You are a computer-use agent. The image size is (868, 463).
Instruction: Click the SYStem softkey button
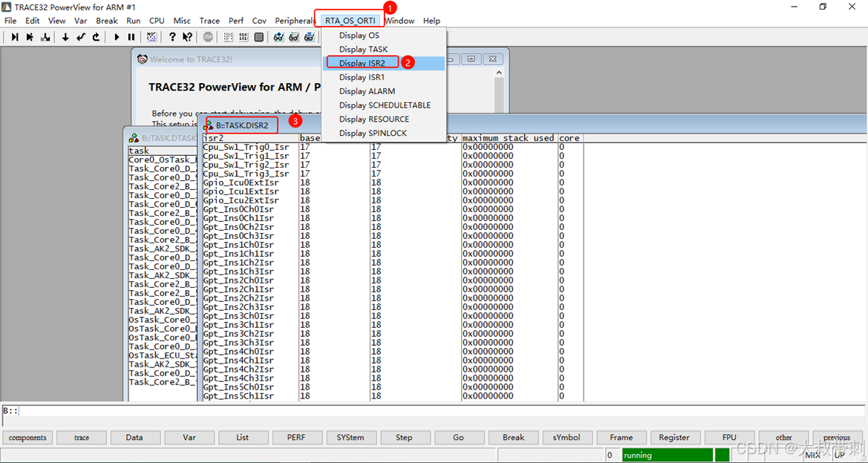(x=350, y=438)
